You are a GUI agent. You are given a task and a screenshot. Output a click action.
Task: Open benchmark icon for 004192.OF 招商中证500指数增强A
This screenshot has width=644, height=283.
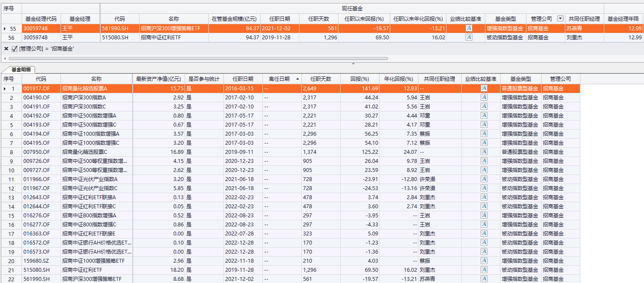pos(484,115)
